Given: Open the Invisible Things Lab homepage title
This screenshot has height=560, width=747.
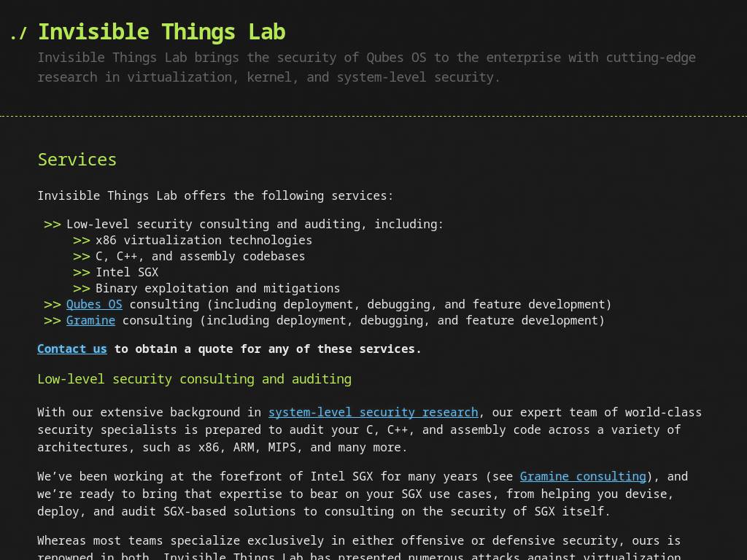Looking at the screenshot, I should (x=161, y=32).
